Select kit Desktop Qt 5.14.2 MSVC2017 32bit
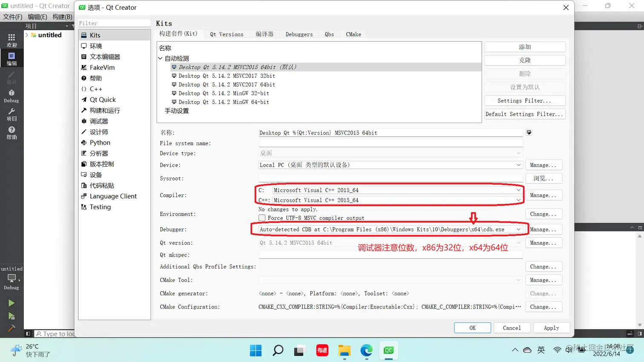Viewport: 644px width, 362px height. [227, 76]
